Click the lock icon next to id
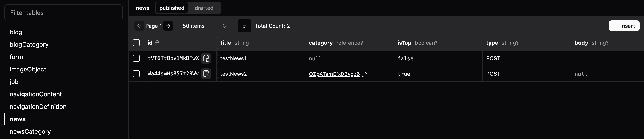The height and width of the screenshot is (139, 644). (x=157, y=43)
